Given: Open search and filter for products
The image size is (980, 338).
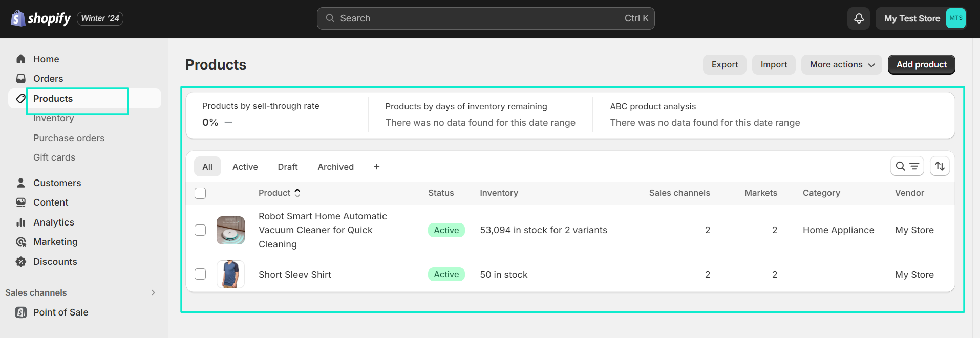Looking at the screenshot, I should point(907,166).
